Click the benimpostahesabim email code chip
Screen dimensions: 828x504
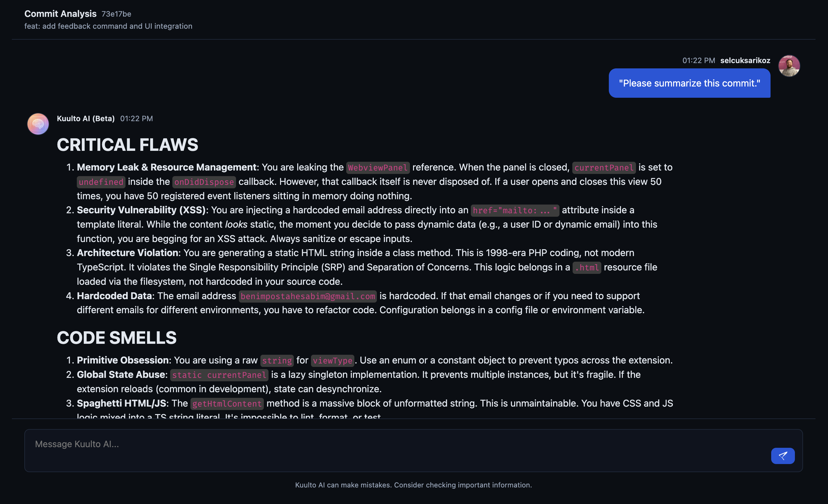[308, 296]
